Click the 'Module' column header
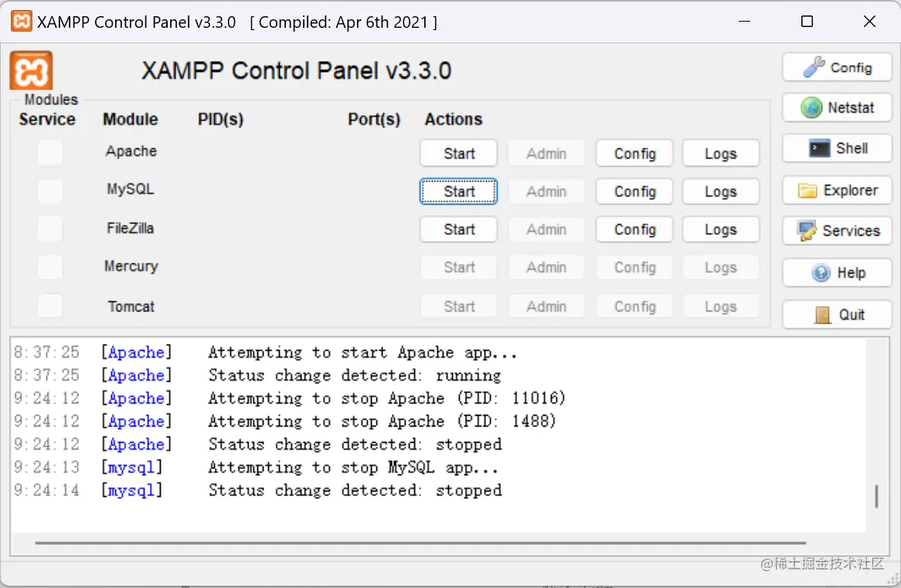Viewport: 901px width, 588px height. [131, 119]
